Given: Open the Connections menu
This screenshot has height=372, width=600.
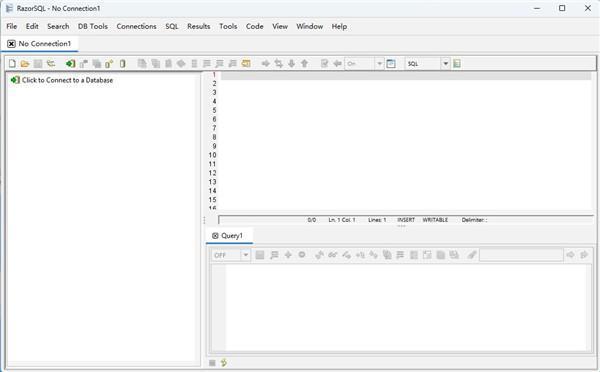Looking at the screenshot, I should point(137,26).
